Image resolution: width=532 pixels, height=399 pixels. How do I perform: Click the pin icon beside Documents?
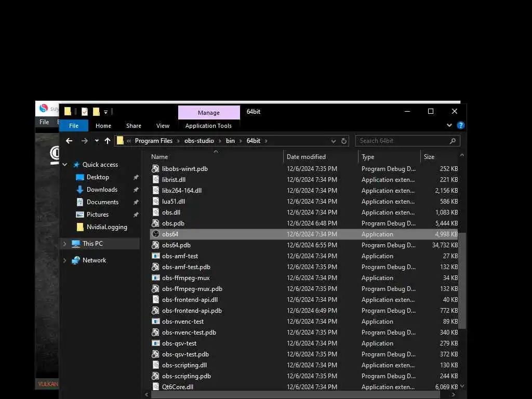[x=136, y=202]
